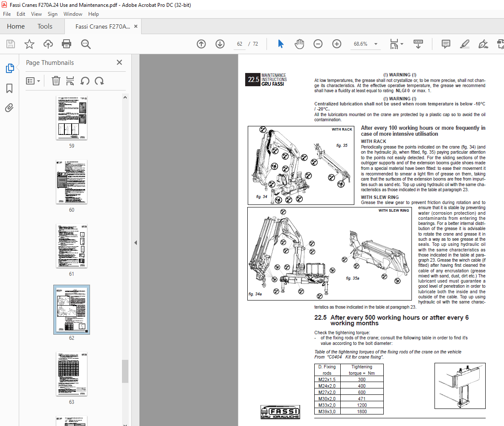
Task: Print the document
Action: click(x=67, y=44)
